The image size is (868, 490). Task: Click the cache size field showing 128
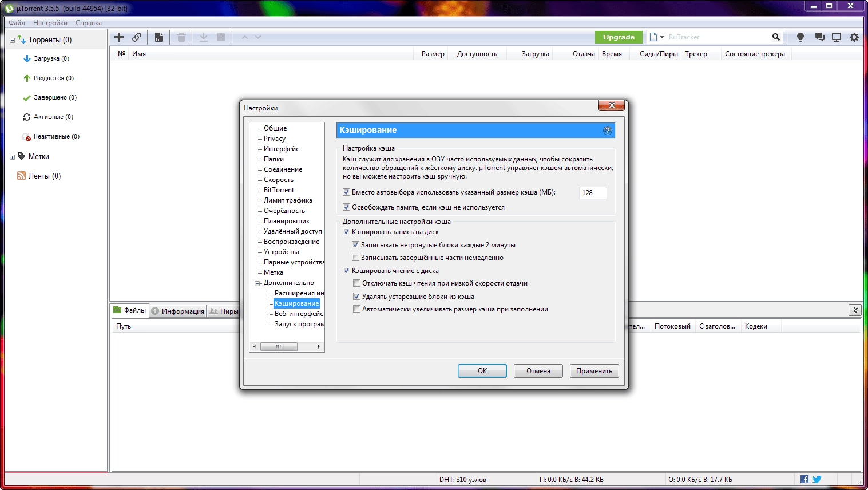(x=593, y=193)
